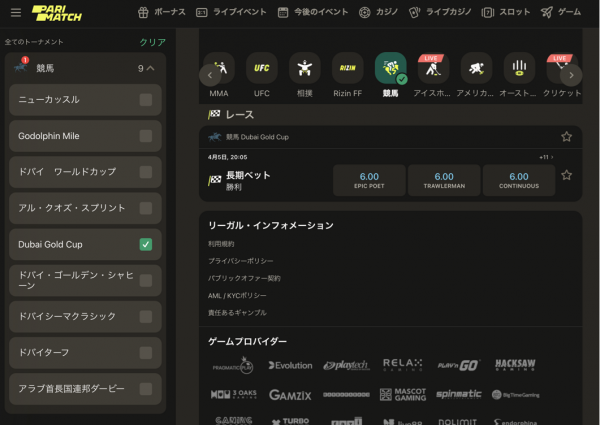Screen dimensions: 600x425
Task: Click the Gamzix provider logo
Action: pyautogui.click(x=290, y=395)
